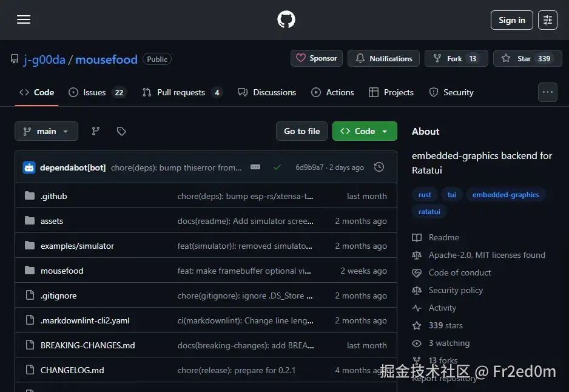View branches via the branch icon

click(x=95, y=130)
